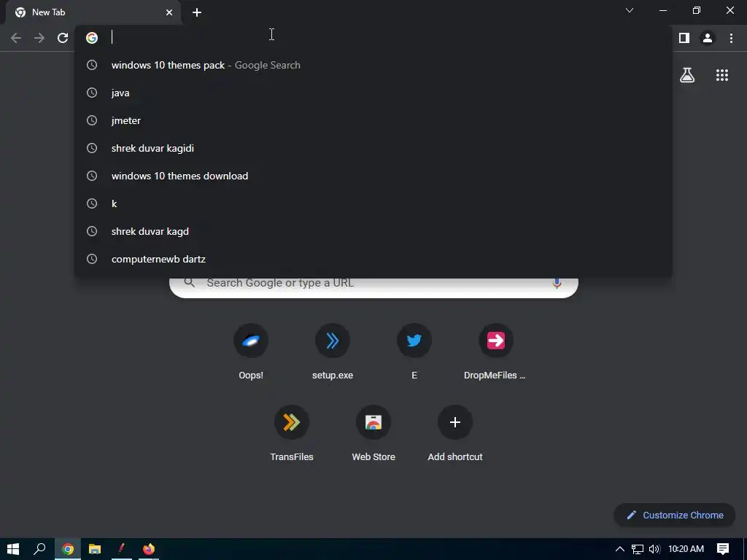The image size is (747, 560).
Task: Open the E Twitter shortcut tile
Action: (414, 351)
